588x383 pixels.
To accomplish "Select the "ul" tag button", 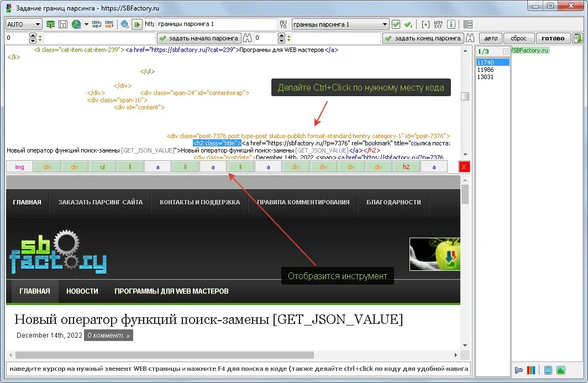I will 102,167.
